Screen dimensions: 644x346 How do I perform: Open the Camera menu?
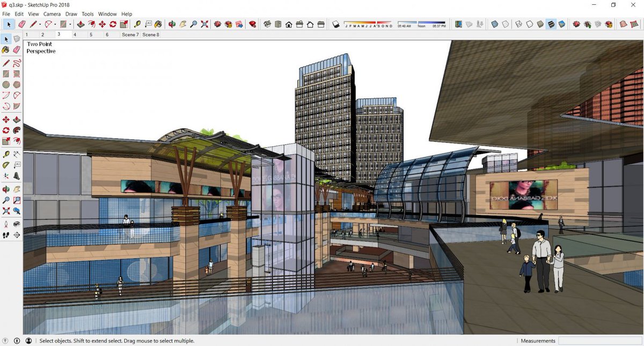pos(52,14)
